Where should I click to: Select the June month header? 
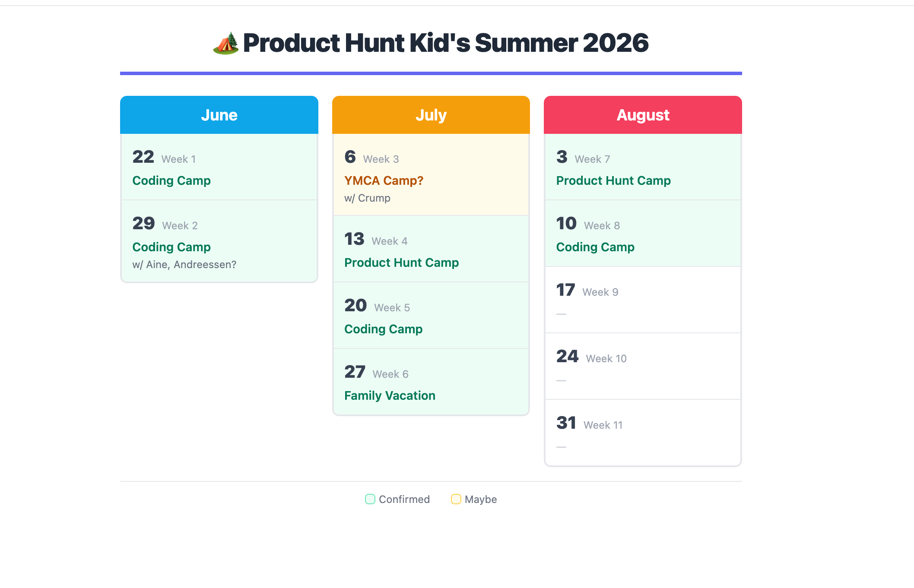pyautogui.click(x=219, y=114)
